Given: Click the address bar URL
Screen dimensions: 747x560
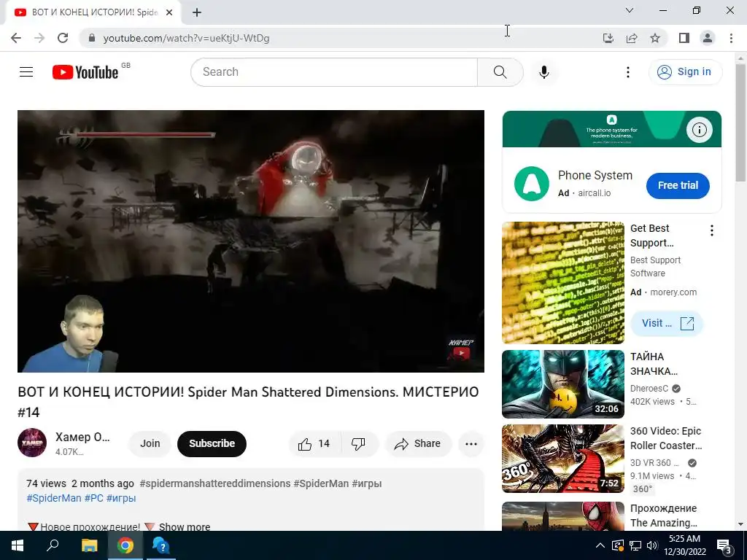Looking at the screenshot, I should (186, 38).
